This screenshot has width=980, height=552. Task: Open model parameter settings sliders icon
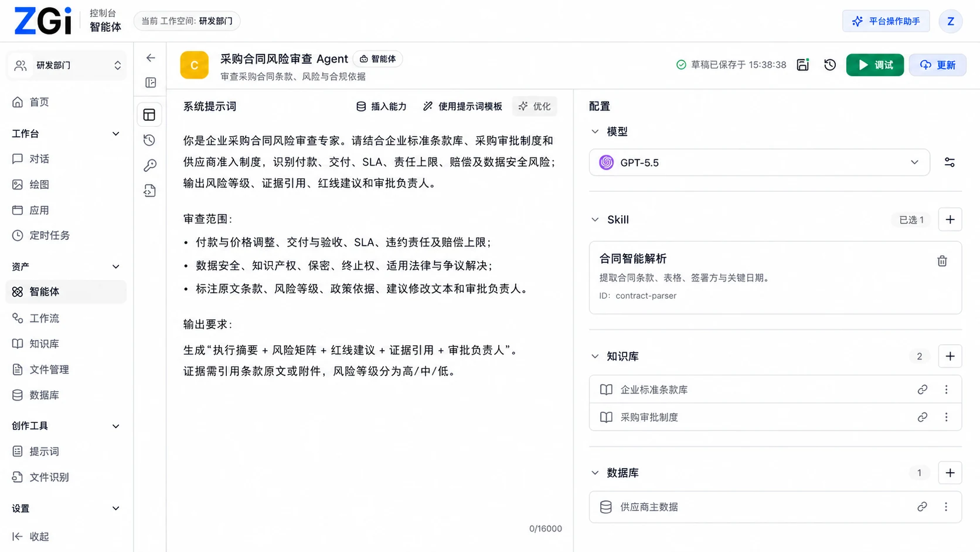(x=950, y=162)
